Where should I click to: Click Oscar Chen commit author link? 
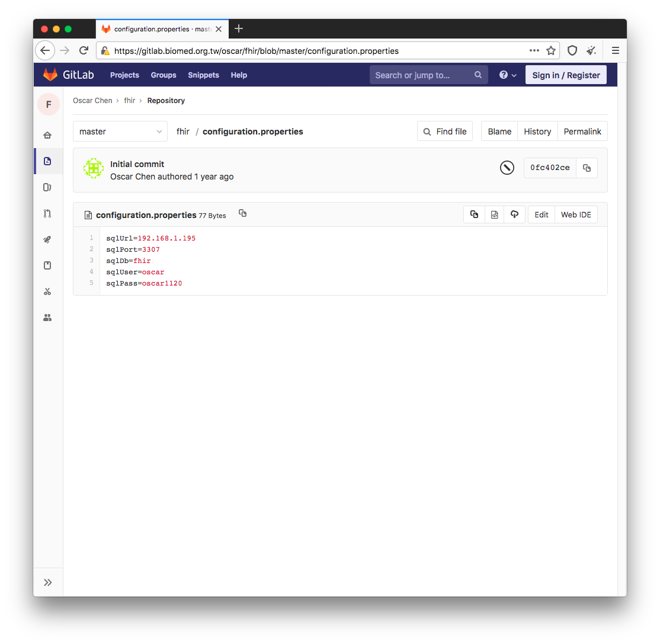133,177
